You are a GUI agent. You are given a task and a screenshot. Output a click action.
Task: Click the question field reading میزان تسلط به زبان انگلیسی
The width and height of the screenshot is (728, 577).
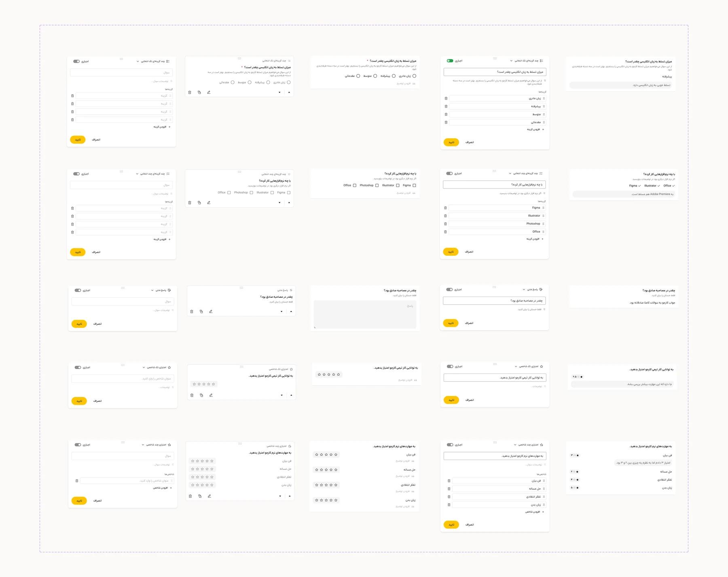click(x=495, y=72)
